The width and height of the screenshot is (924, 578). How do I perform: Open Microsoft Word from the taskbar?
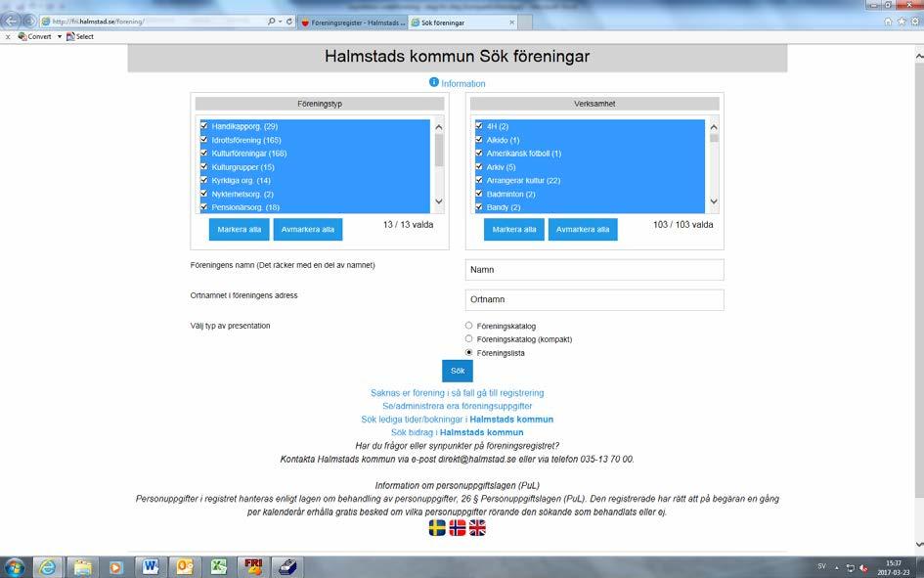[x=151, y=567]
